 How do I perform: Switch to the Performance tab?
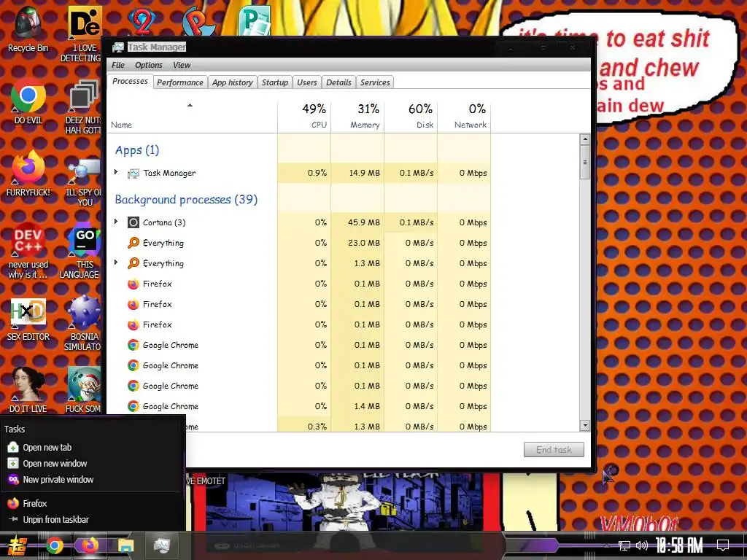(179, 82)
